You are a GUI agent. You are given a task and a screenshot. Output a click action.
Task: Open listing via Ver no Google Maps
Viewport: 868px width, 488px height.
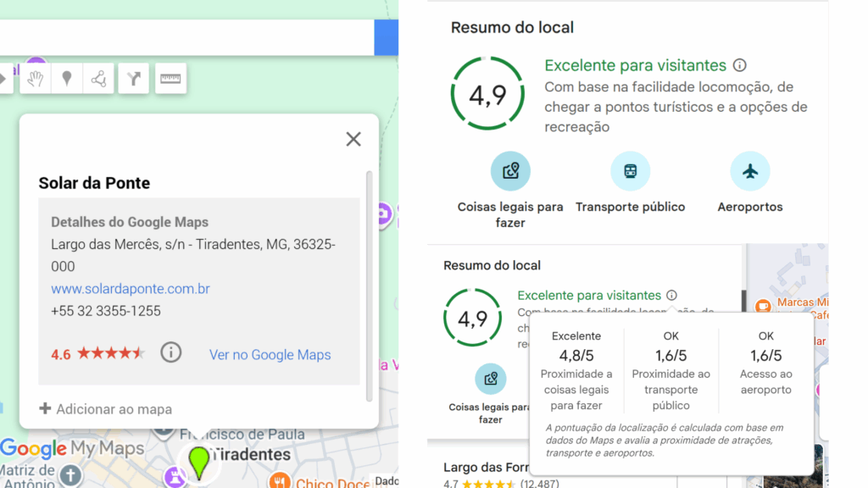pyautogui.click(x=270, y=354)
